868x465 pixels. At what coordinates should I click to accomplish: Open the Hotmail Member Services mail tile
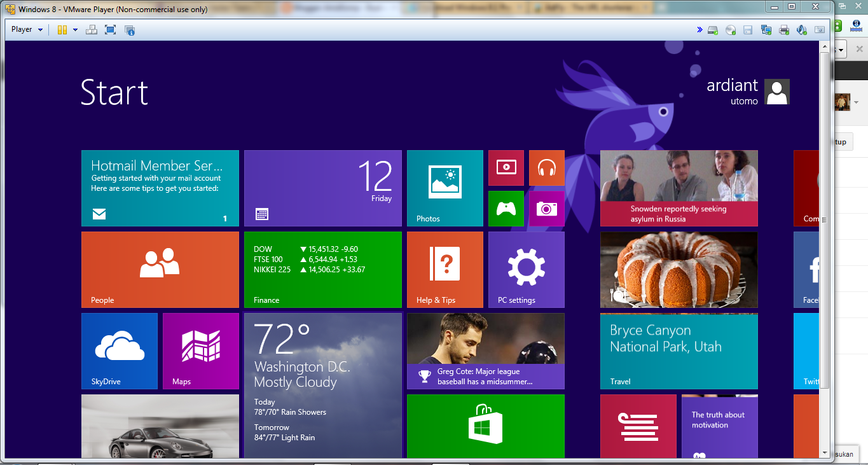(x=160, y=188)
